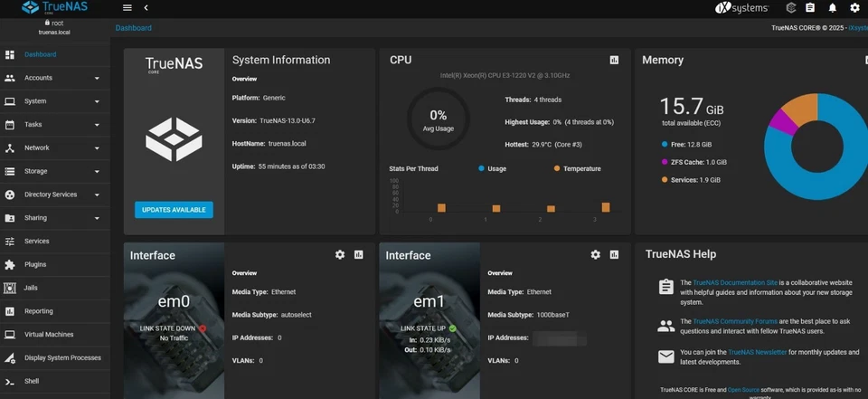Open em1 interface reports chart icon
The image size is (868, 399).
point(614,255)
